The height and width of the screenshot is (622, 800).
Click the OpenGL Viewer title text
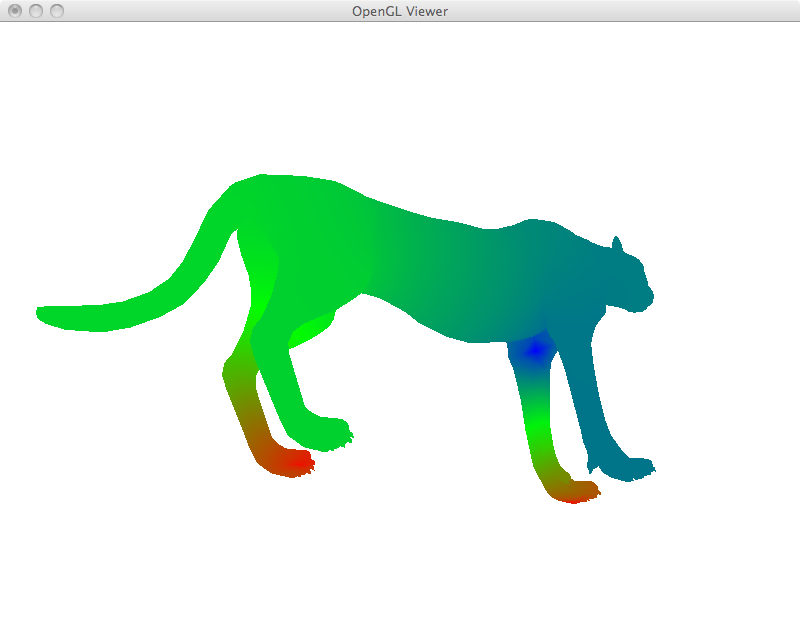pyautogui.click(x=400, y=11)
